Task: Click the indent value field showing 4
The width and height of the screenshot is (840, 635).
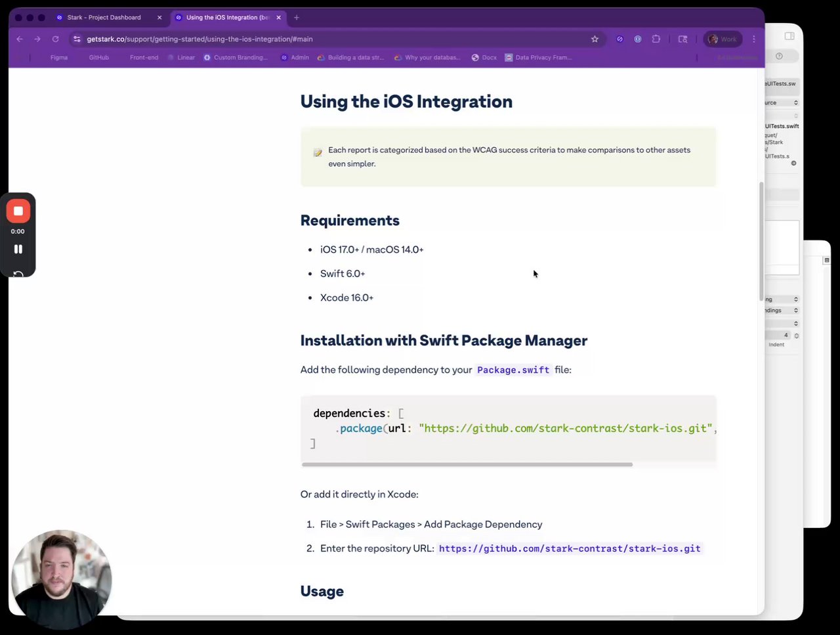Action: tap(778, 336)
